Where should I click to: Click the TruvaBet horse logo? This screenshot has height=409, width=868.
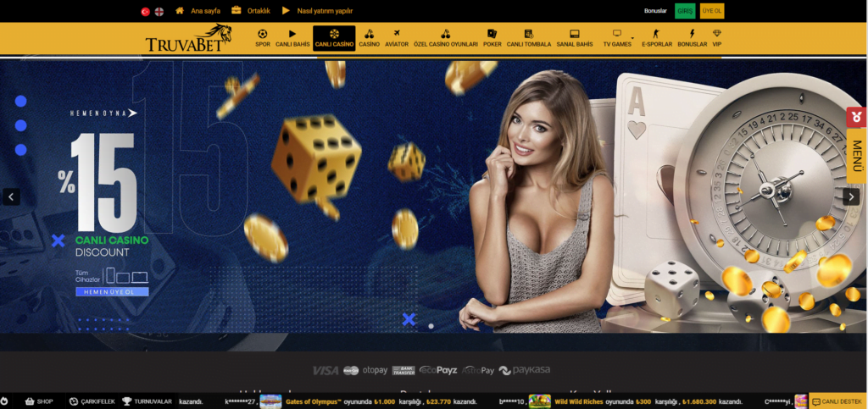[x=188, y=38]
